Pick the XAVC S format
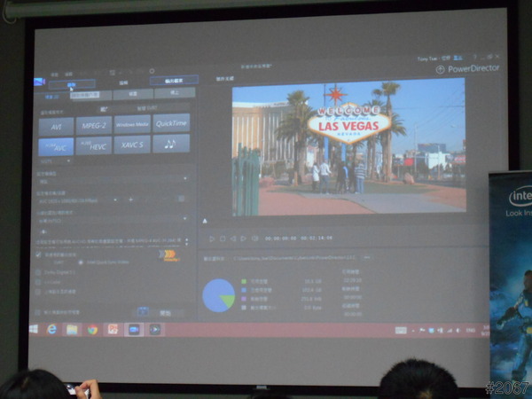This screenshot has width=532, height=399. tap(132, 144)
